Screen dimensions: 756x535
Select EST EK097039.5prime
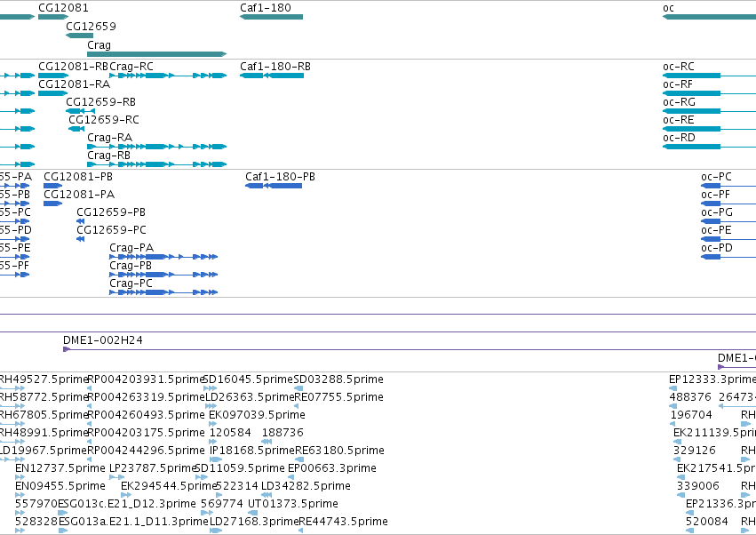(211, 424)
